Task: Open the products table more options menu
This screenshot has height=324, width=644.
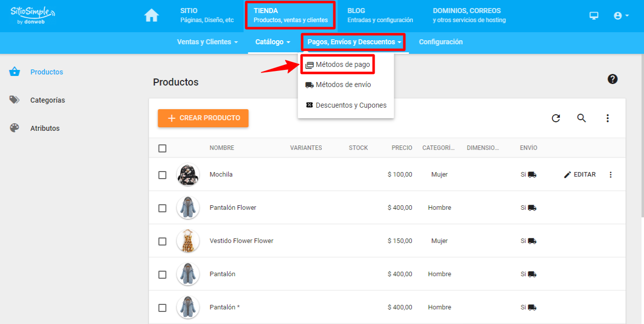Action: [x=607, y=118]
